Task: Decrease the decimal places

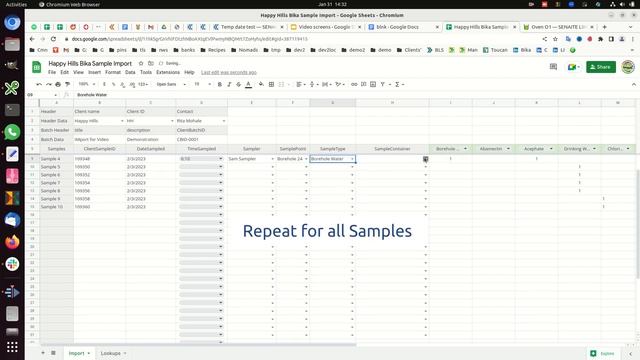Action: [x=122, y=84]
